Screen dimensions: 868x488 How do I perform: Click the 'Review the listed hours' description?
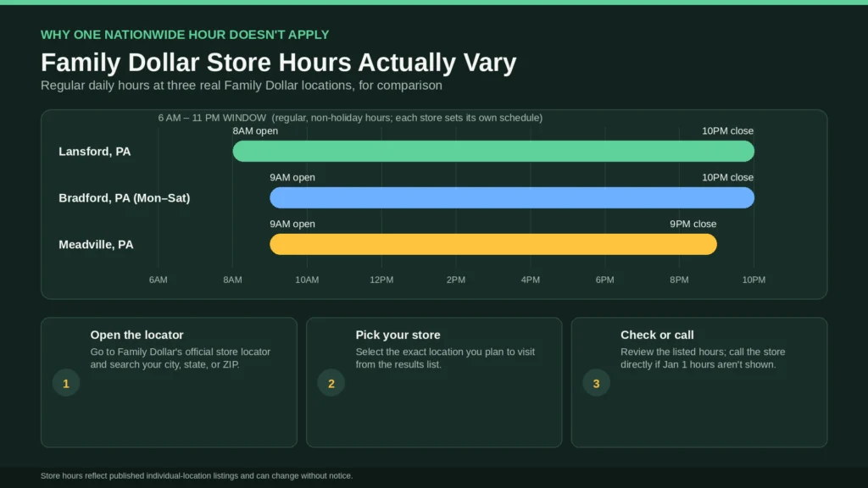pyautogui.click(x=703, y=358)
